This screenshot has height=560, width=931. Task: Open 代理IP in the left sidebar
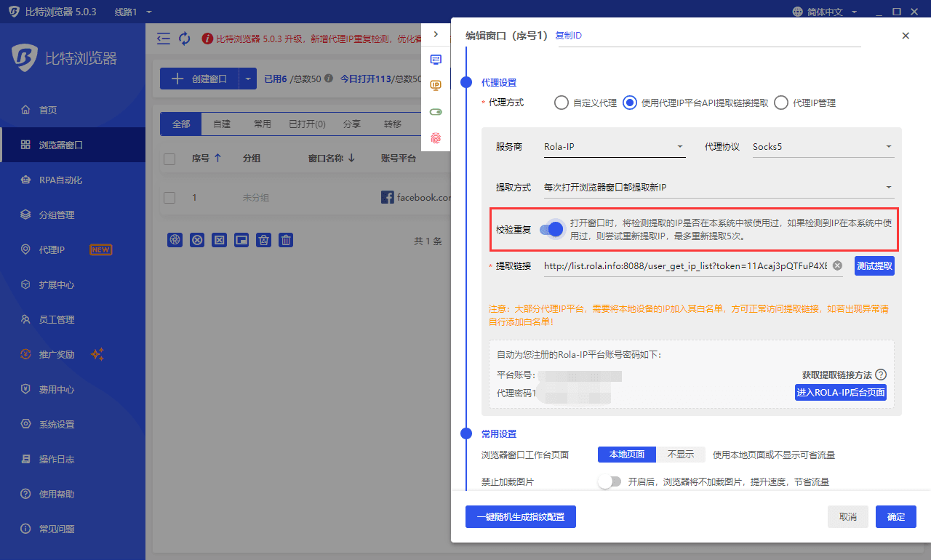pyautogui.click(x=52, y=250)
